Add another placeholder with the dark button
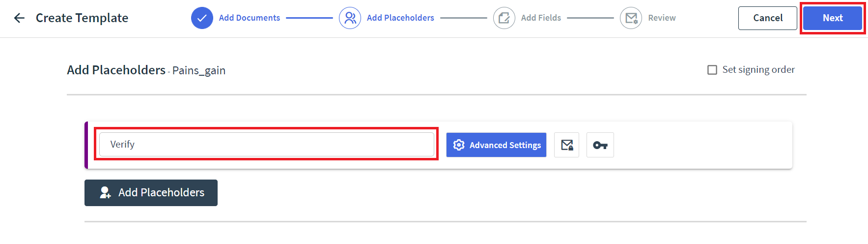 point(151,193)
